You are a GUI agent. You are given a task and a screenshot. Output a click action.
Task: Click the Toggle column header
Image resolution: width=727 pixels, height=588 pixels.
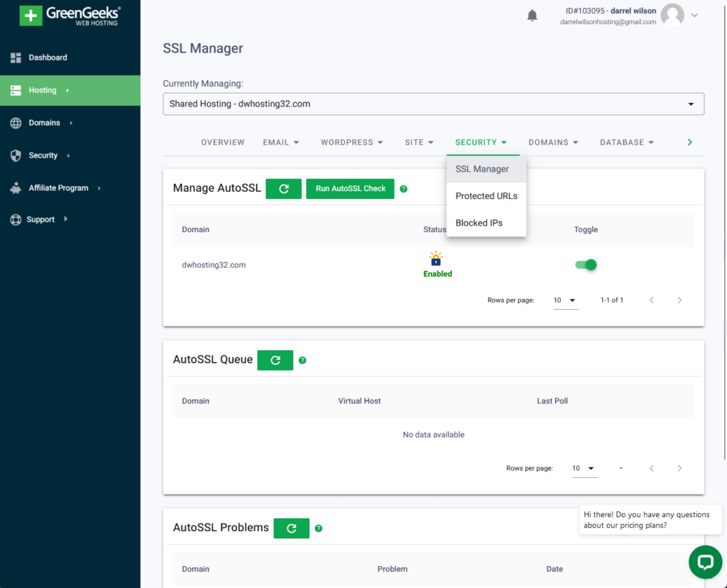pyautogui.click(x=586, y=229)
